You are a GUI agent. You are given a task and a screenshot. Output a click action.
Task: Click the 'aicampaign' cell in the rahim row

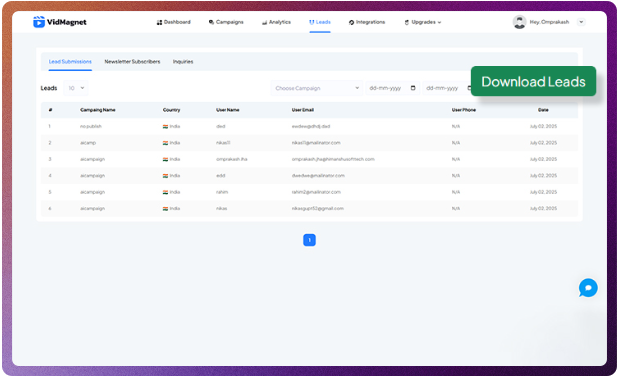[92, 192]
